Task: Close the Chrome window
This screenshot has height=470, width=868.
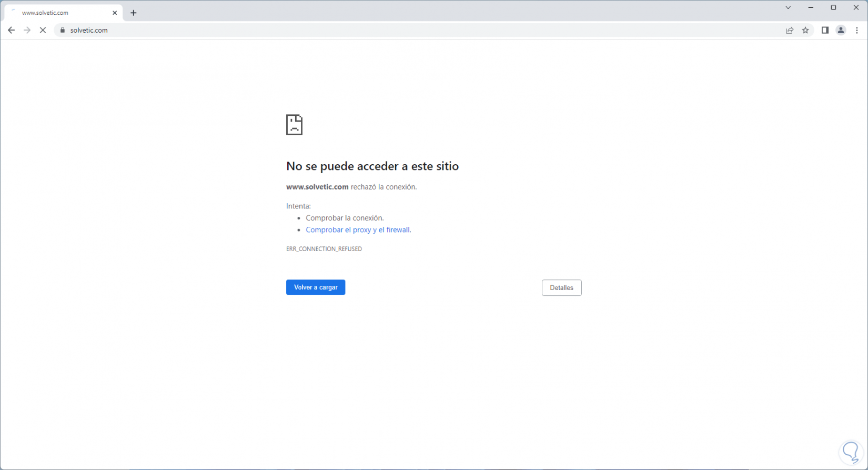Action: click(x=856, y=8)
